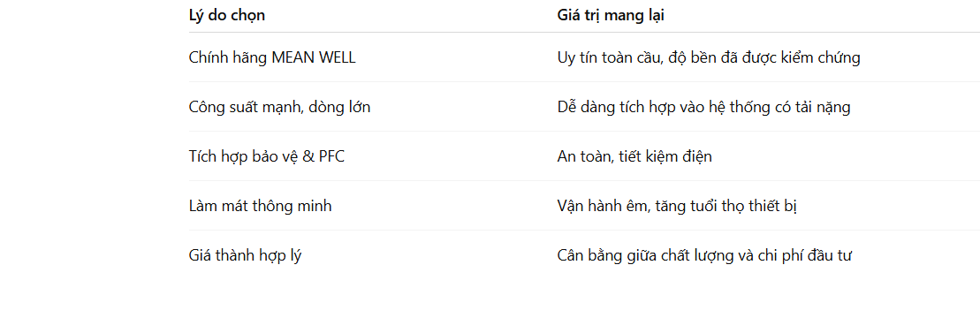The height and width of the screenshot is (318, 980).
Task: Click 'Cân bằng giữa chất lượng và chi phí đầu tư'
Action: coord(705,255)
